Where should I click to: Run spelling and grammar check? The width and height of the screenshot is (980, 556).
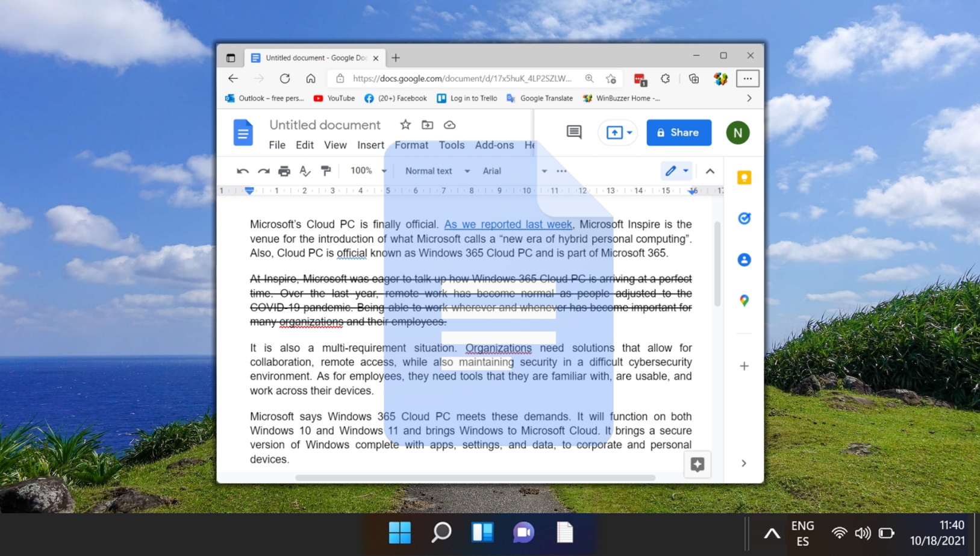(x=305, y=171)
